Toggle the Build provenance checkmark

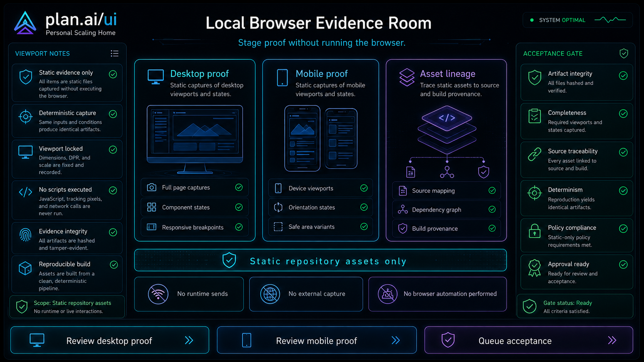click(x=492, y=228)
